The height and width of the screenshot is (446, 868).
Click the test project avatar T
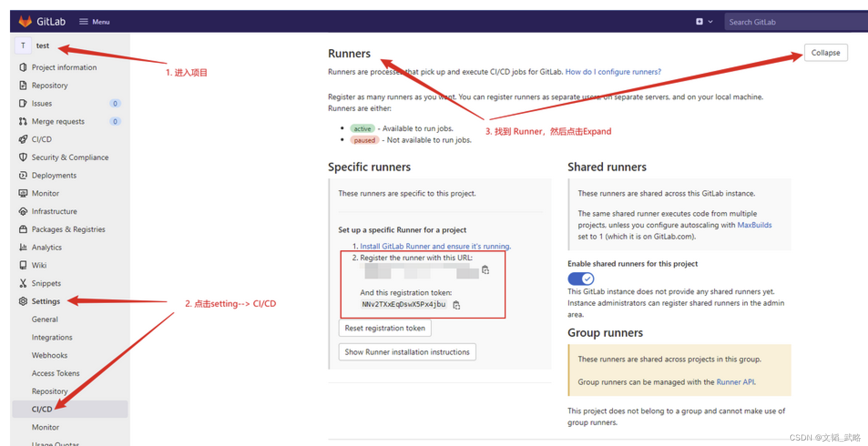click(x=23, y=46)
